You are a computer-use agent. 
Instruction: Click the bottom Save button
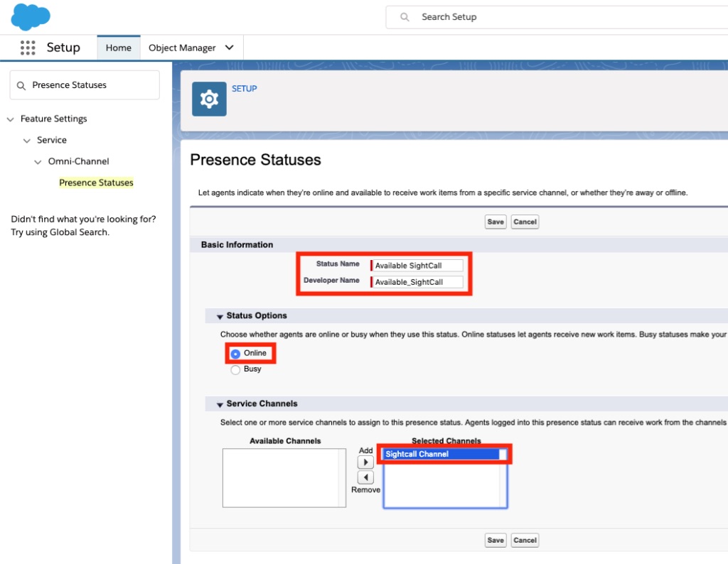point(496,540)
